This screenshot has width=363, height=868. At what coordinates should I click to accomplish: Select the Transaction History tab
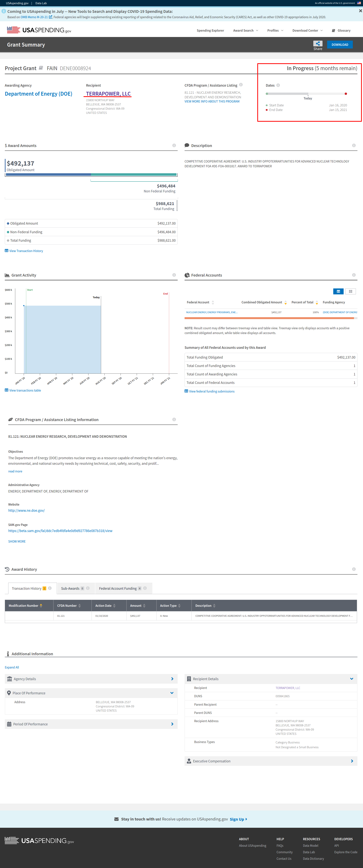tap(32, 588)
